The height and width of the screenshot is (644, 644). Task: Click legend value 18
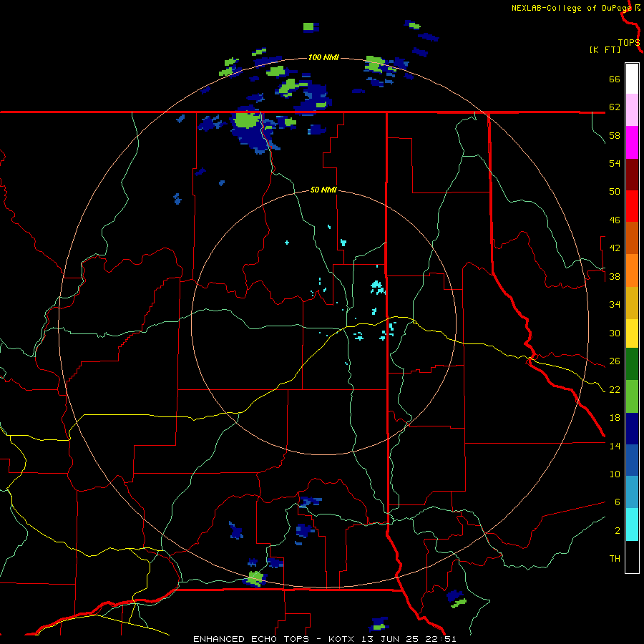pos(615,418)
